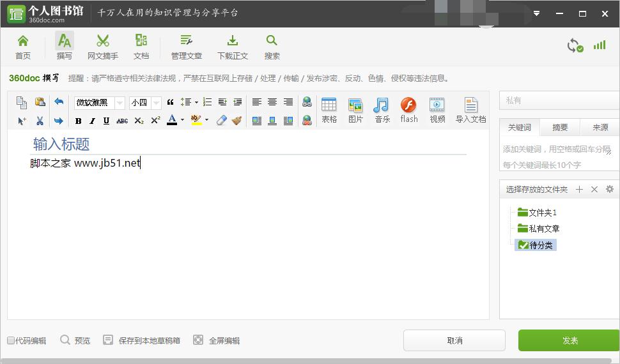Enable the 代码编辑 code editing checkbox

[11, 340]
